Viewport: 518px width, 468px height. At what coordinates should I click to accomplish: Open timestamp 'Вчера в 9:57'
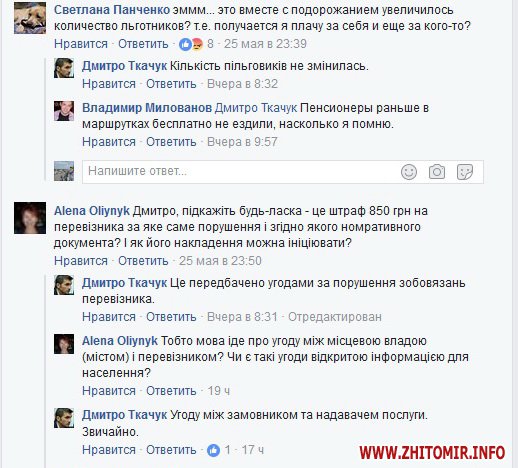pos(242,142)
